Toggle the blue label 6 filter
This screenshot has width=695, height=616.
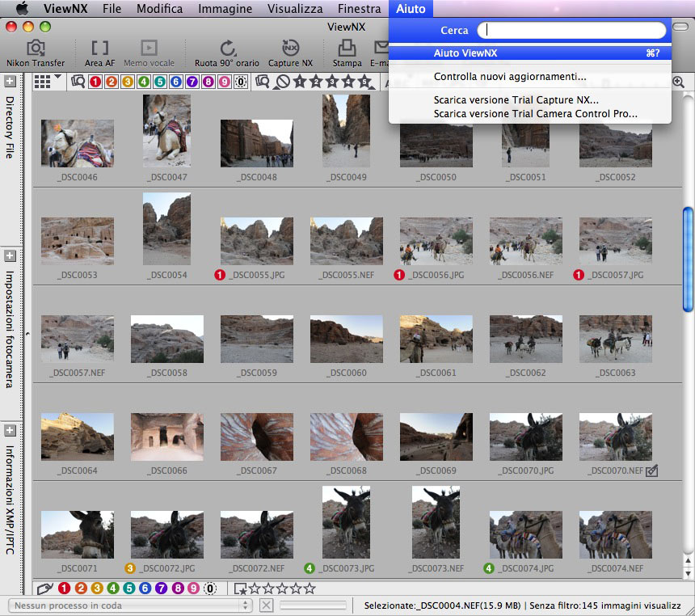pos(176,82)
